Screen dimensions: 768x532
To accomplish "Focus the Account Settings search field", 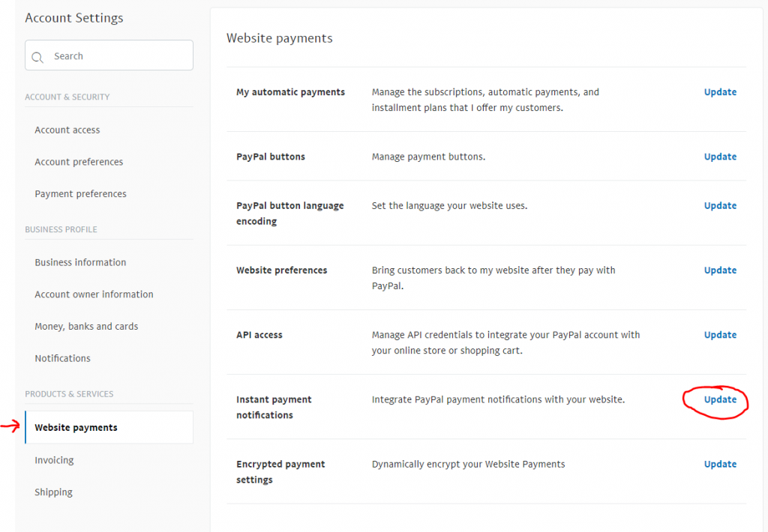I will pos(109,55).
